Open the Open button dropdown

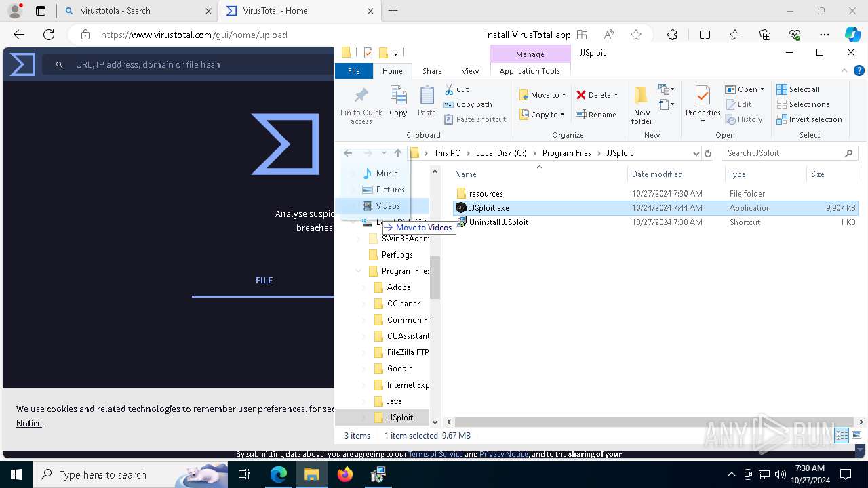click(762, 89)
